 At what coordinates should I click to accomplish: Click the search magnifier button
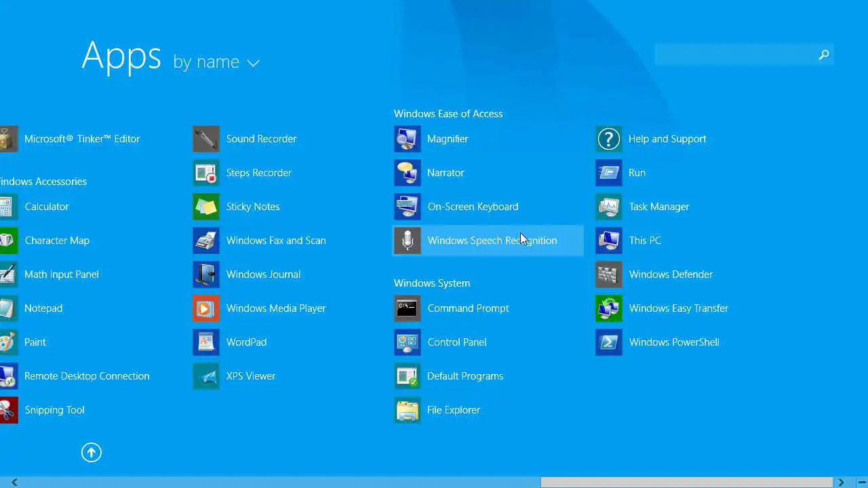pyautogui.click(x=824, y=54)
